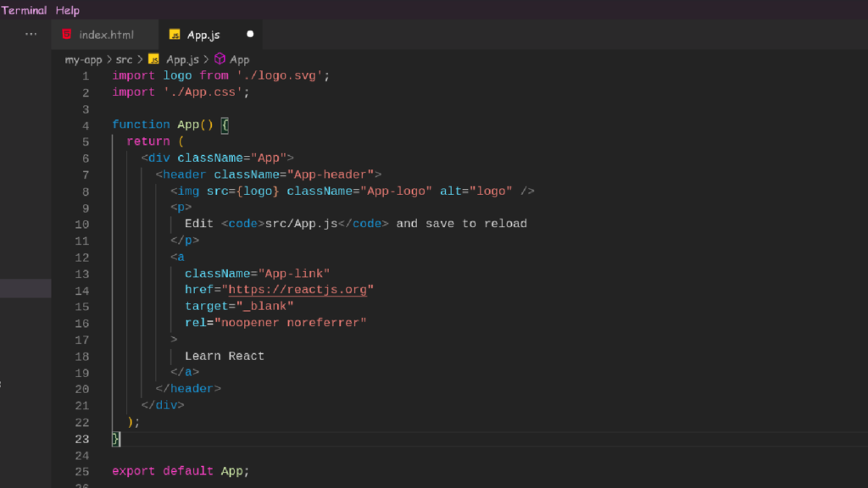The height and width of the screenshot is (488, 868).
Task: Click the HTML5 icon on the index.html tab
Action: pyautogui.click(x=67, y=35)
